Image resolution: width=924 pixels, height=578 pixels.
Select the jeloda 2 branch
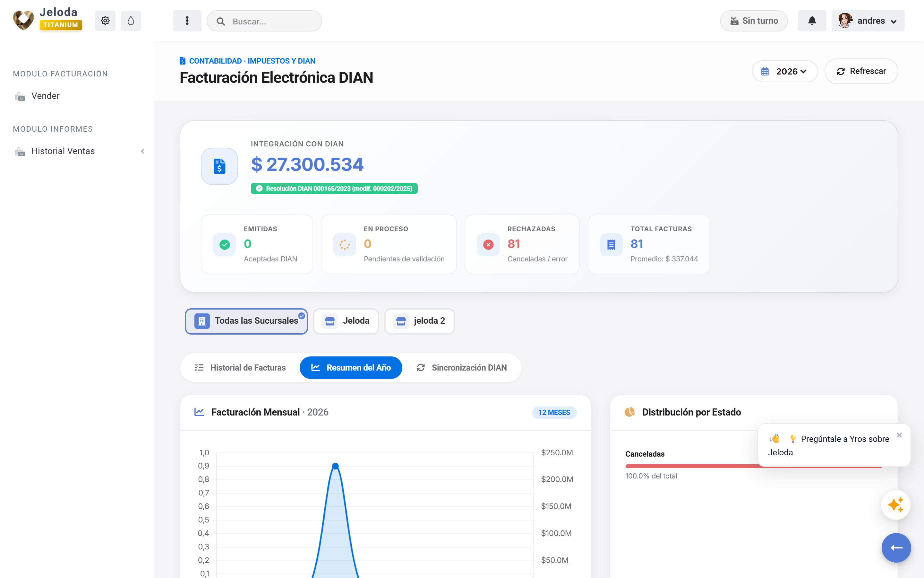click(419, 321)
